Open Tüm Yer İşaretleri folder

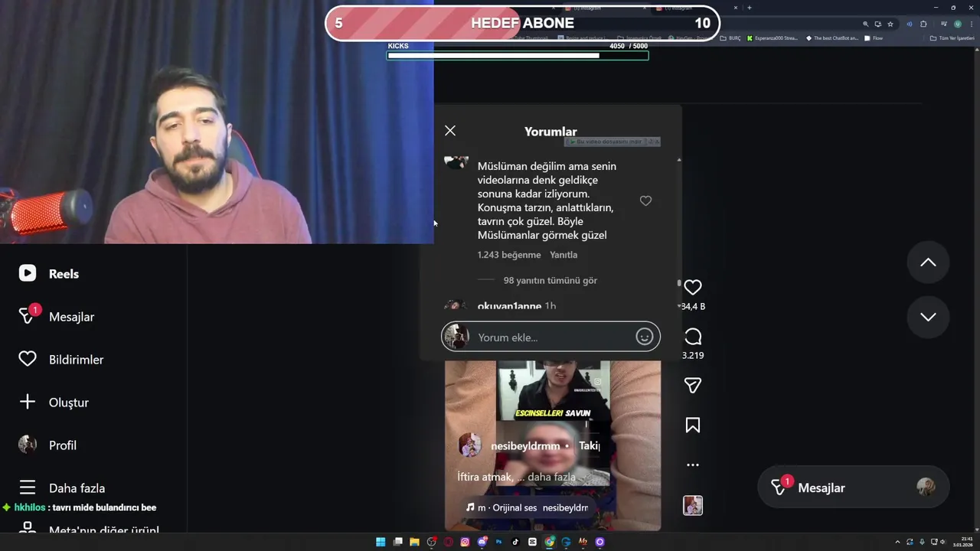(952, 38)
